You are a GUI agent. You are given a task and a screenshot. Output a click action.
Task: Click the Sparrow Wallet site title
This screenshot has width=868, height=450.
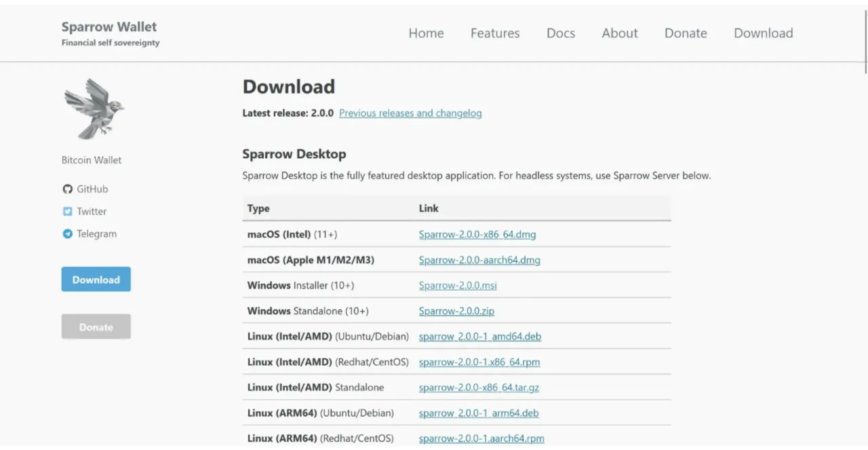(x=109, y=27)
